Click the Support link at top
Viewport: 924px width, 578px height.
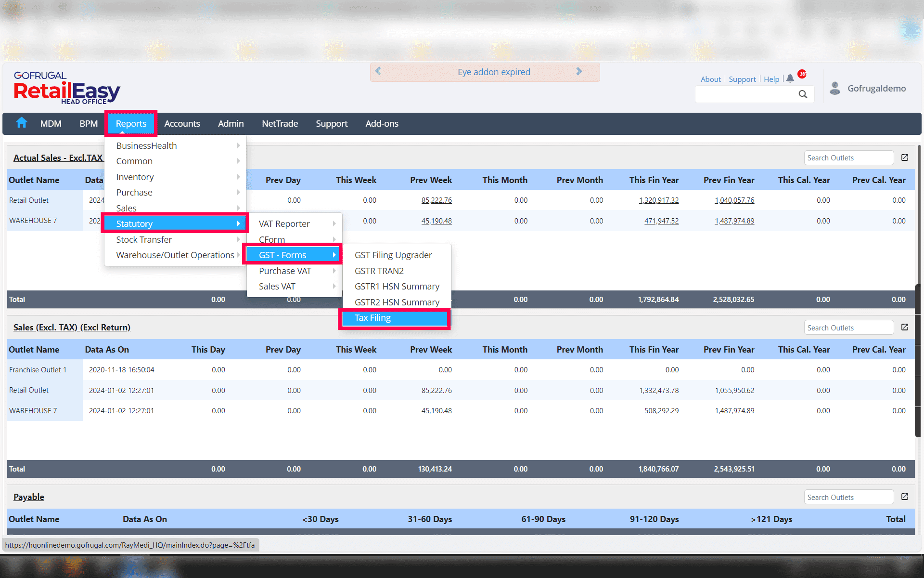tap(742, 79)
